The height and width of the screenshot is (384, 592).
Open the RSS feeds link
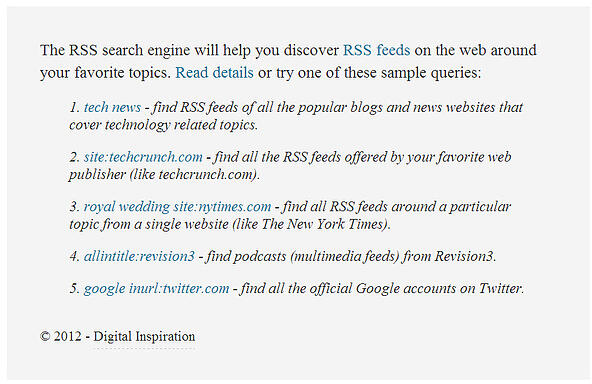376,50
